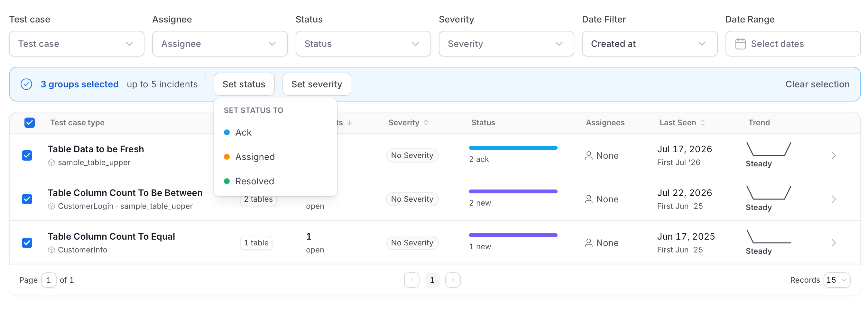This screenshot has width=868, height=309.
Task: Open the Records per page dropdown
Action: point(837,280)
